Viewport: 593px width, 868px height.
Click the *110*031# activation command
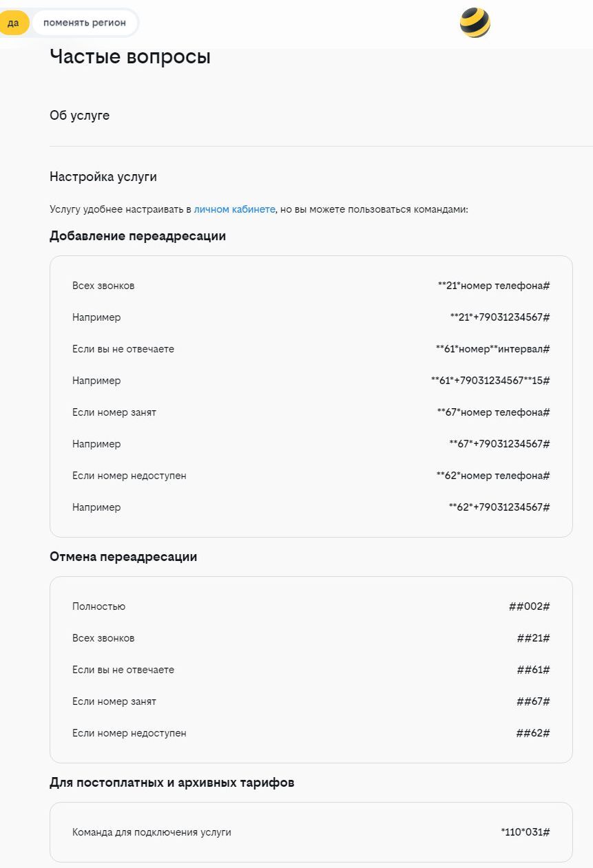pyautogui.click(x=525, y=832)
